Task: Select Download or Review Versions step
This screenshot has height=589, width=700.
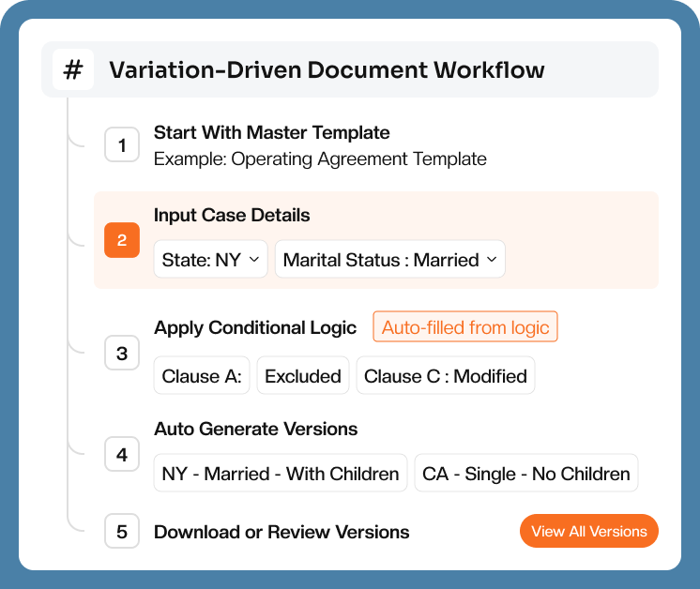Action: pyautogui.click(x=282, y=532)
